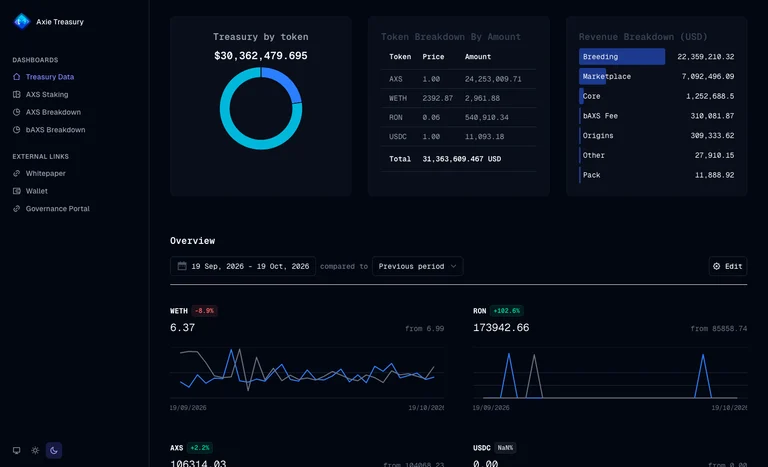Image resolution: width=768 pixels, height=467 pixels.
Task: Click the Wallet sidebar icon
Action: (17, 191)
